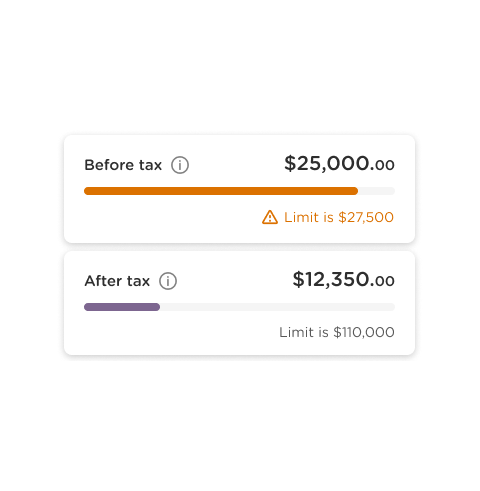This screenshot has width=480, height=491.
Task: Click the "Limit is $27,500" warning text
Action: point(339,217)
